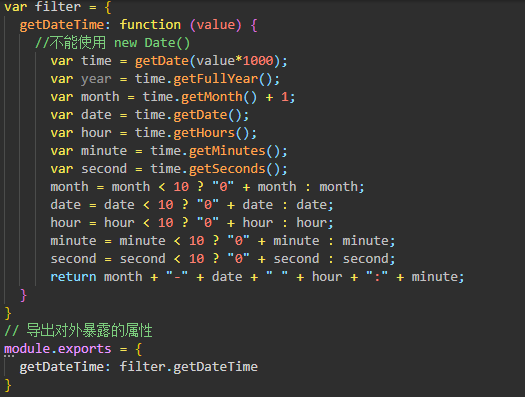Click the 'getFullYear' method name
Viewport: 525px width, 397px height.
click(216, 79)
